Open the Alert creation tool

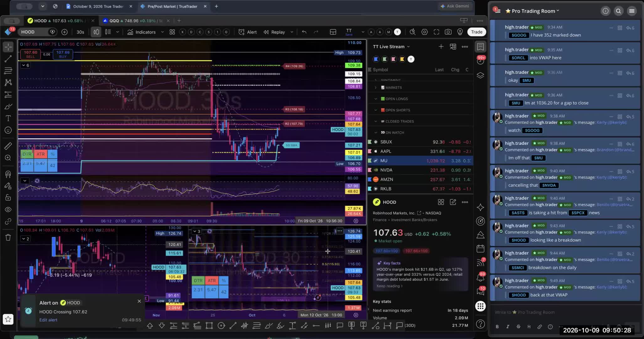tap(247, 32)
